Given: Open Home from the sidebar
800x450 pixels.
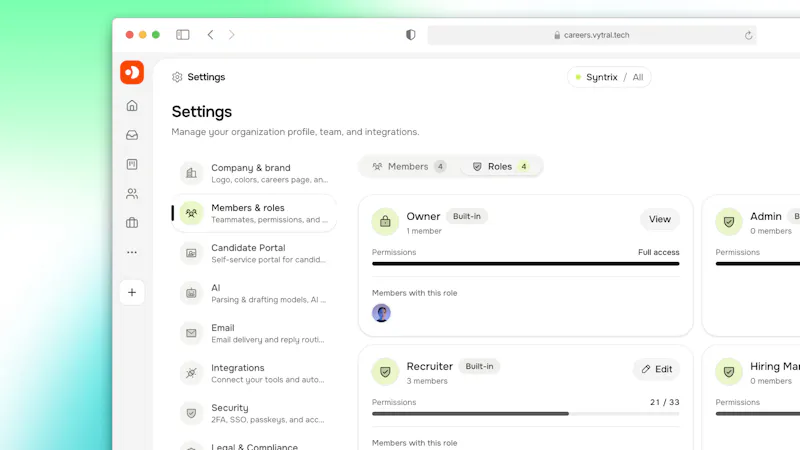Looking at the screenshot, I should coord(132,106).
